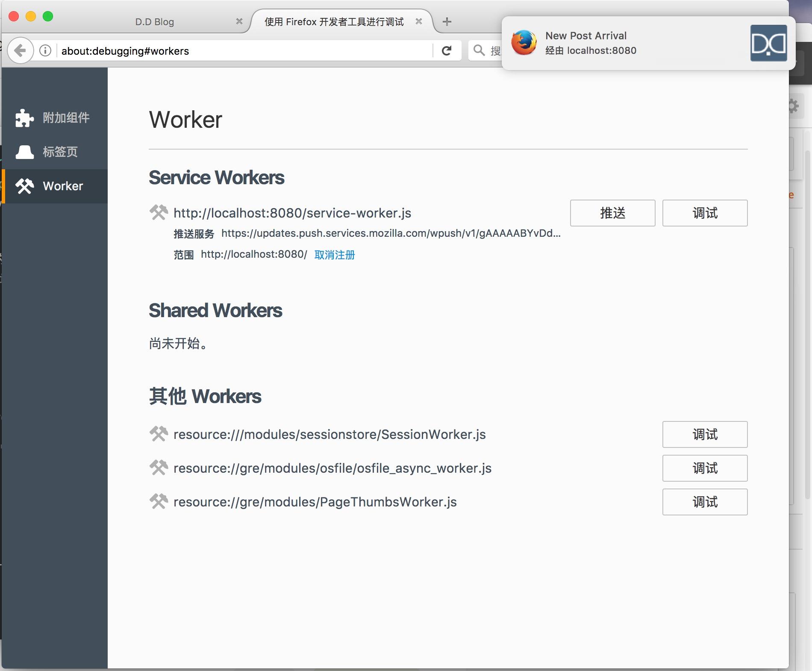
Task: Click the back navigation arrow
Action: coord(20,50)
